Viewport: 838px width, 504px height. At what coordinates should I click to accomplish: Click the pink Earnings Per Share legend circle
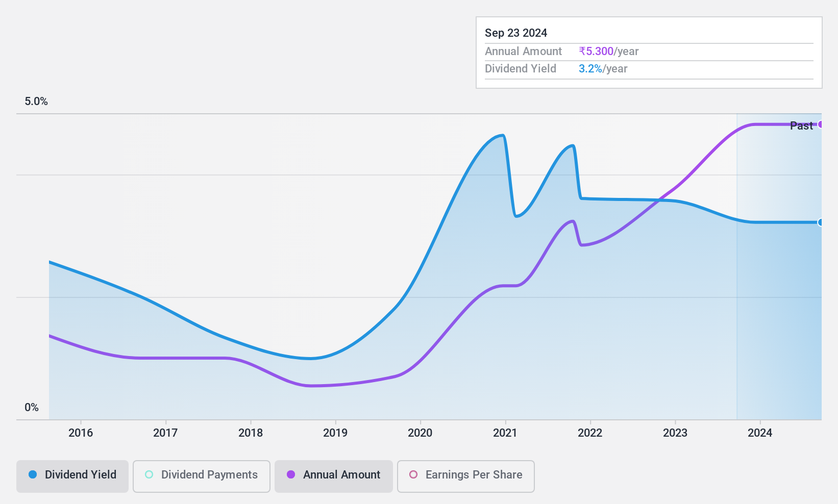(413, 474)
